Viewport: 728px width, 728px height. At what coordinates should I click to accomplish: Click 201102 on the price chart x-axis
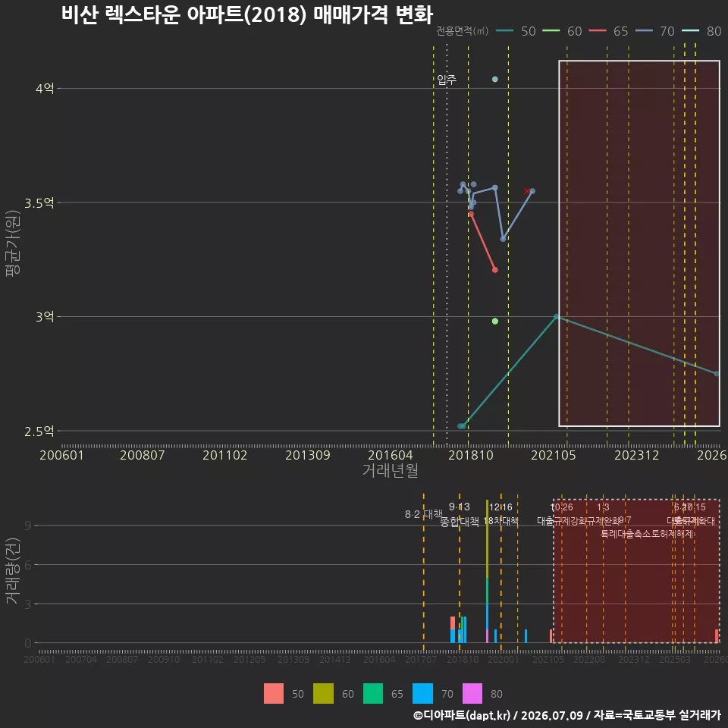pyautogui.click(x=225, y=455)
